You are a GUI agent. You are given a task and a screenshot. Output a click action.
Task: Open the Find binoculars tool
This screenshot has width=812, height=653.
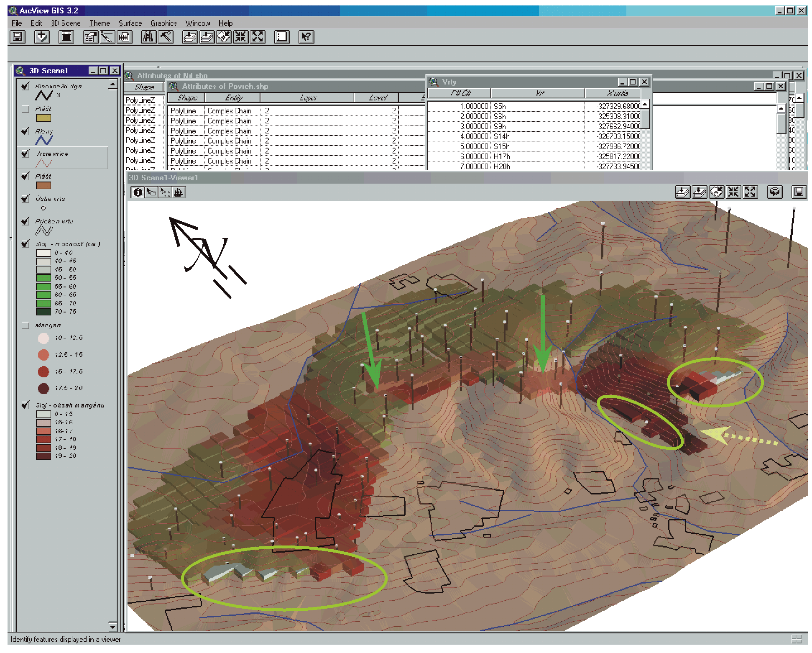[x=148, y=37]
